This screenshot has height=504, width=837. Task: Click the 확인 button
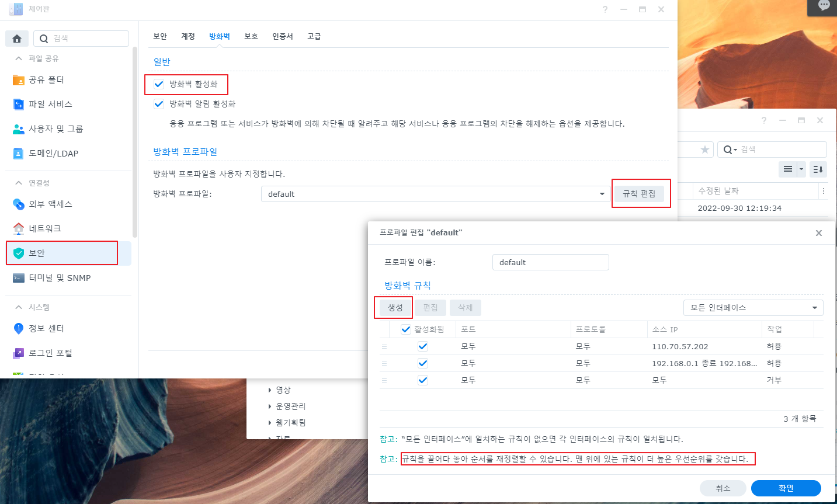(786, 488)
